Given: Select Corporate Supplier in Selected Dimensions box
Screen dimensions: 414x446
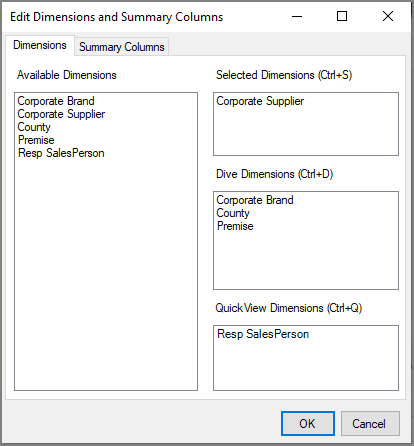Looking at the screenshot, I should pos(260,101).
